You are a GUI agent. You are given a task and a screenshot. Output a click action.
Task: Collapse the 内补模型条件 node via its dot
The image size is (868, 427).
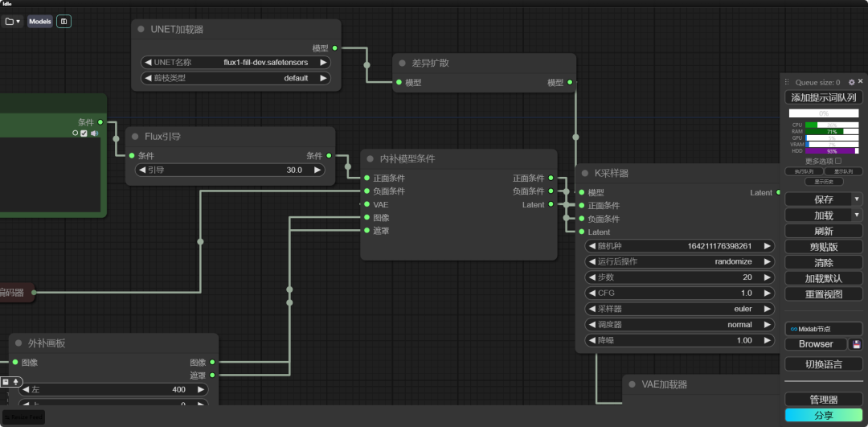(370, 158)
